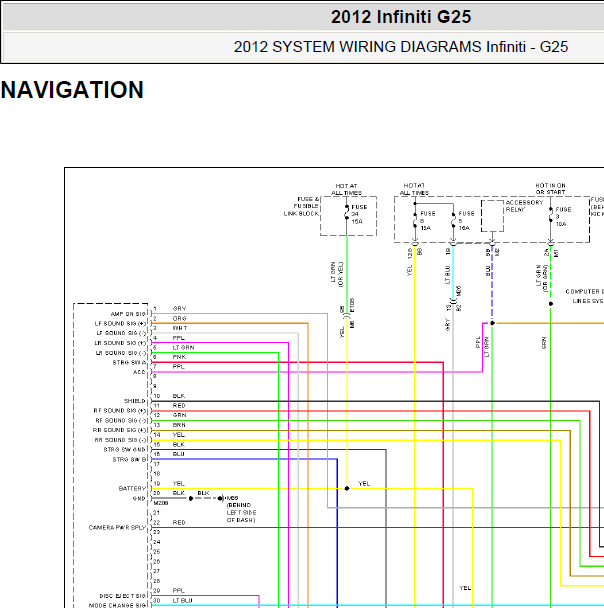Click the 'BATTERY' pin label
The height and width of the screenshot is (608, 604).
click(132, 489)
